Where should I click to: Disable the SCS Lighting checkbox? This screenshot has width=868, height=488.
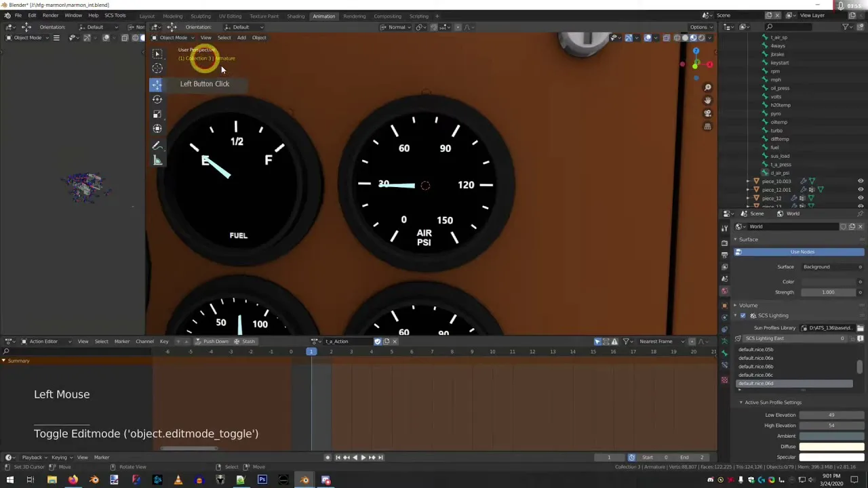pyautogui.click(x=742, y=315)
